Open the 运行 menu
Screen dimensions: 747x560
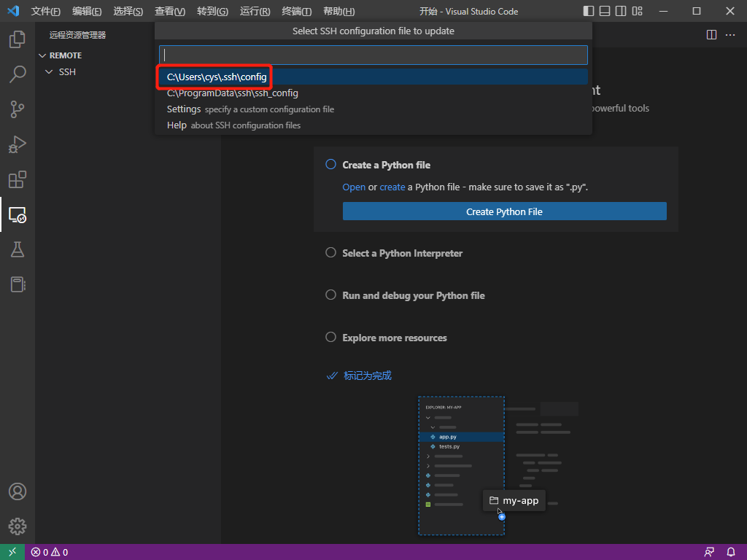click(255, 11)
